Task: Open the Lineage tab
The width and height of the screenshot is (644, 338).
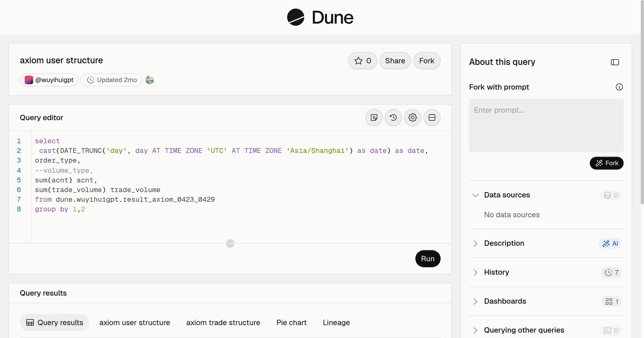Action: pos(336,322)
